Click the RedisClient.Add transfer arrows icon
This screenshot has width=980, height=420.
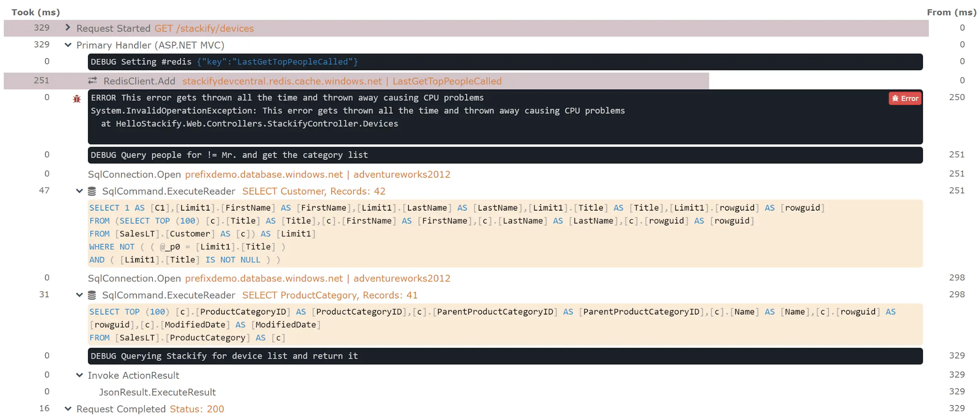point(93,81)
